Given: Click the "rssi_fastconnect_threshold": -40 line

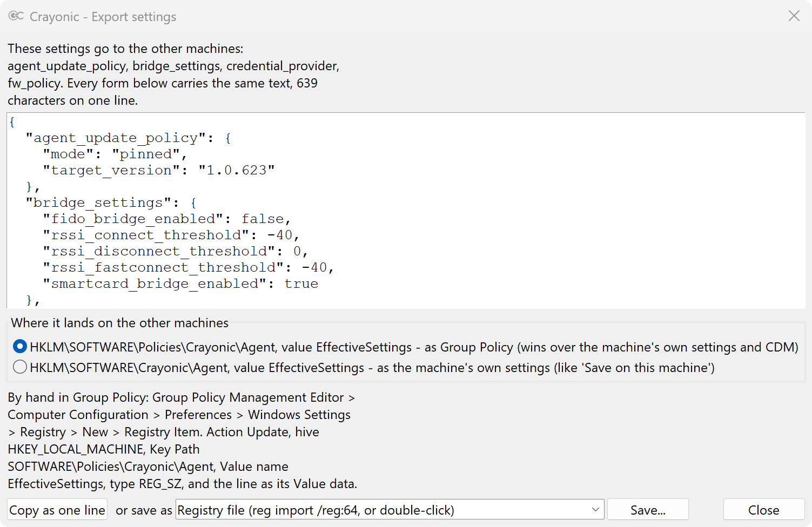Looking at the screenshot, I should [x=189, y=267].
